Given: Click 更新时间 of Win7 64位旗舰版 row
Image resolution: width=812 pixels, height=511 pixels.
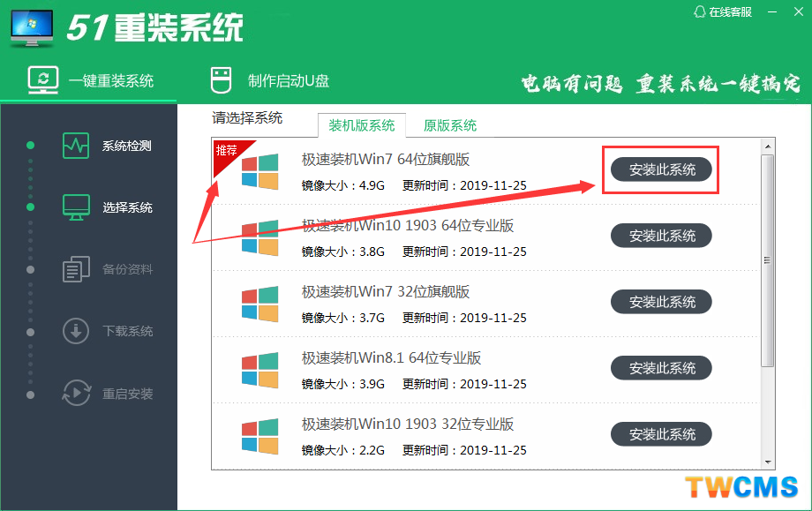Looking at the screenshot, I should click(x=464, y=185).
